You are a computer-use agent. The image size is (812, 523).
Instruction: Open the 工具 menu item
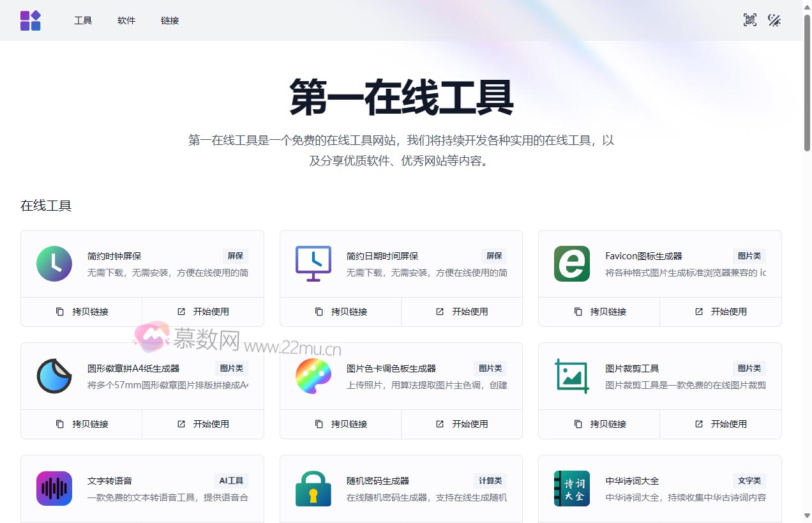pyautogui.click(x=83, y=20)
